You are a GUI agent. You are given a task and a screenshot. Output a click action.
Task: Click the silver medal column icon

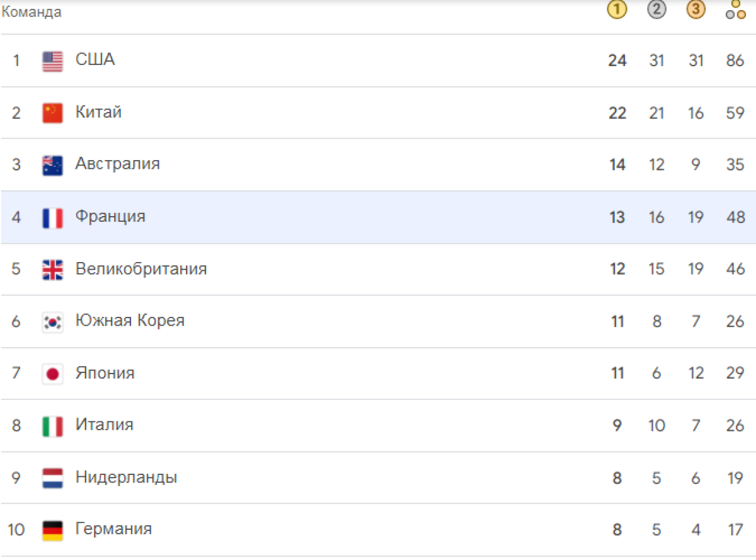pos(656,9)
